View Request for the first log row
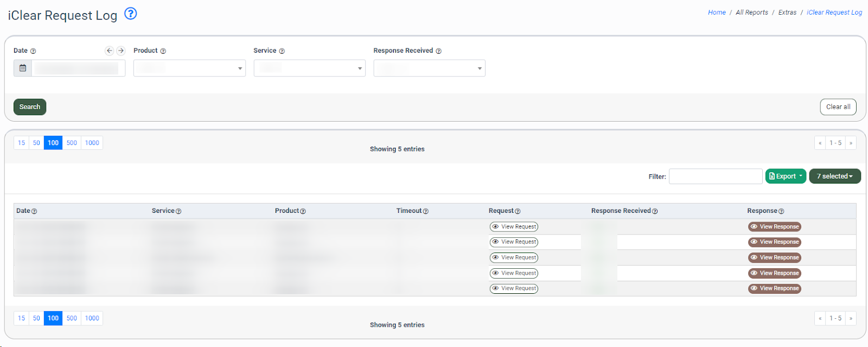This screenshot has width=868, height=347. [514, 227]
